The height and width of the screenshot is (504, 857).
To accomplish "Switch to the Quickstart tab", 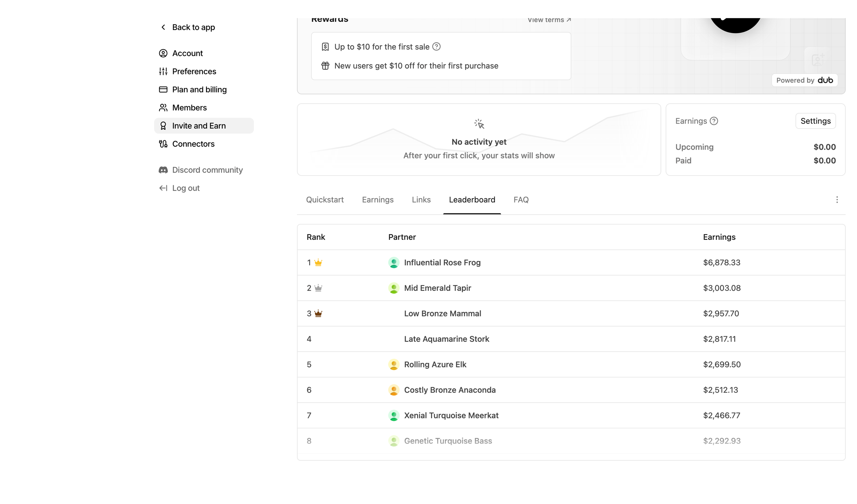I will (325, 200).
